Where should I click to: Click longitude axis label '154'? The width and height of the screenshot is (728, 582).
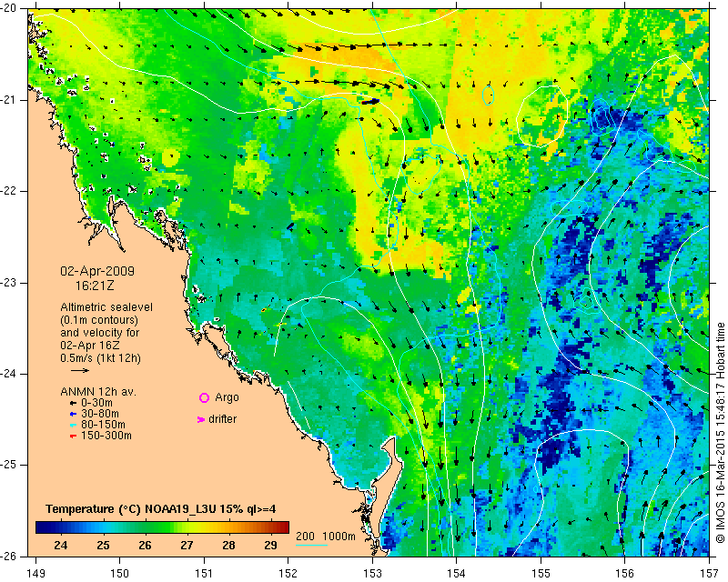click(457, 574)
